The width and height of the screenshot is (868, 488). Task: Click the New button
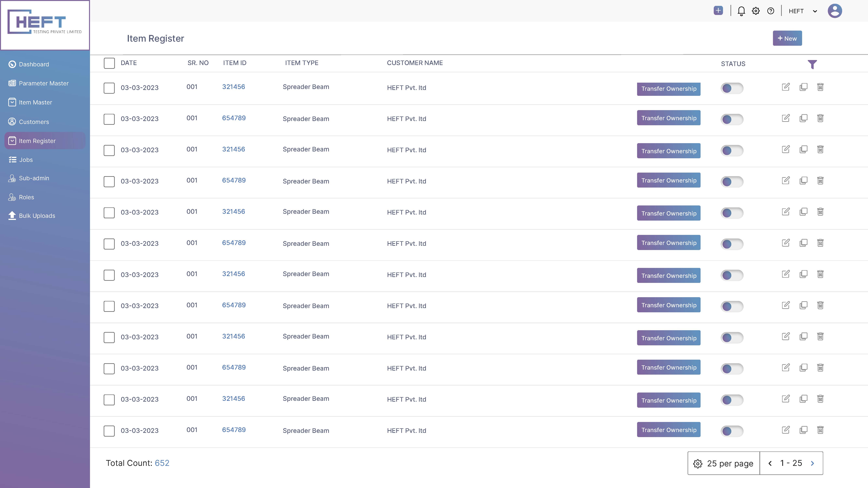(x=787, y=38)
